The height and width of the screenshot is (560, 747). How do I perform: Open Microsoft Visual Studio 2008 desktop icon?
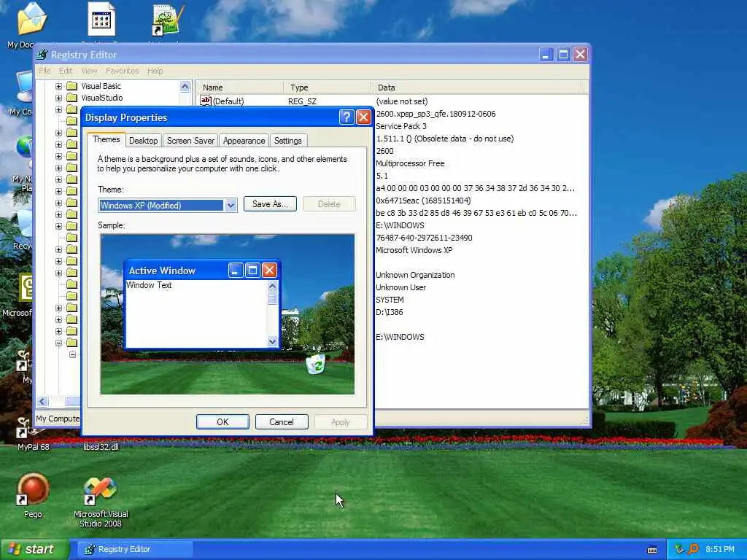[101, 502]
